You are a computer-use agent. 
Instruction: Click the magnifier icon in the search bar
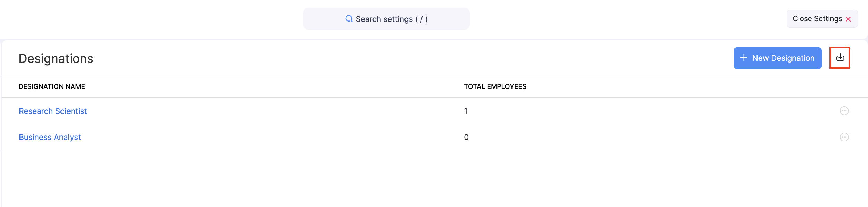[349, 19]
